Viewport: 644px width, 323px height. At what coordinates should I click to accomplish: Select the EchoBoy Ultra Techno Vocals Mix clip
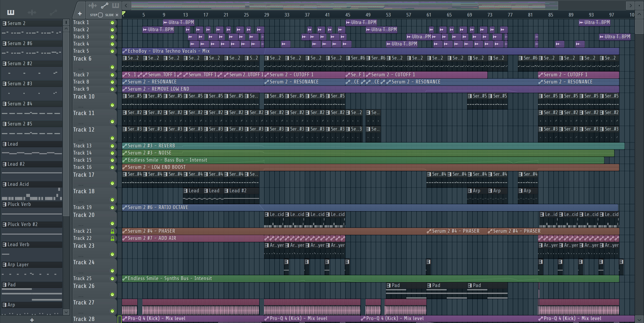(x=371, y=51)
